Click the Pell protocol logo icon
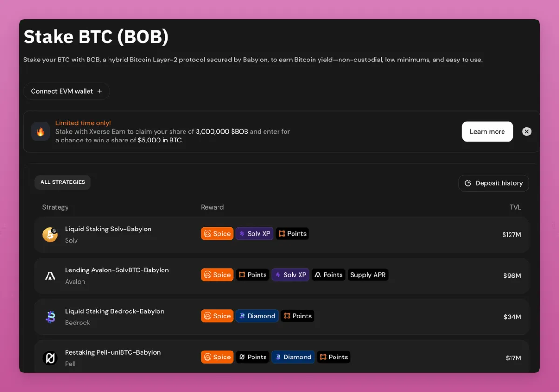This screenshot has width=559, height=392. pos(50,358)
